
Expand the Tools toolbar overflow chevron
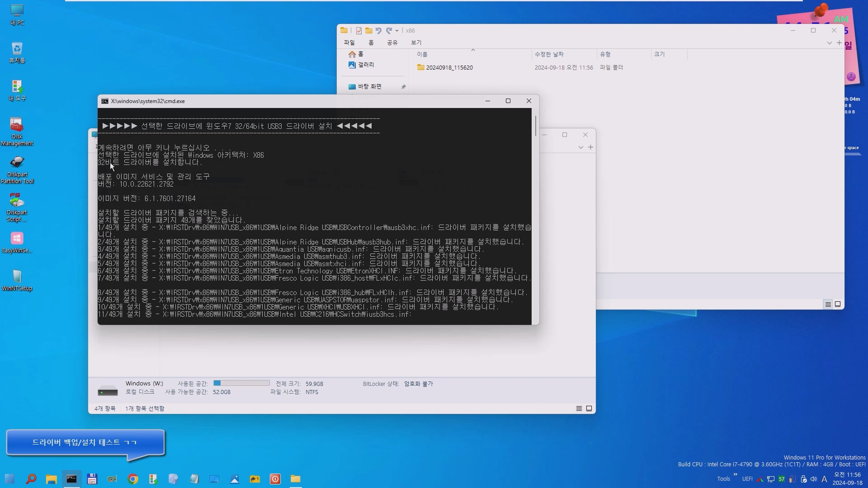[736, 474]
